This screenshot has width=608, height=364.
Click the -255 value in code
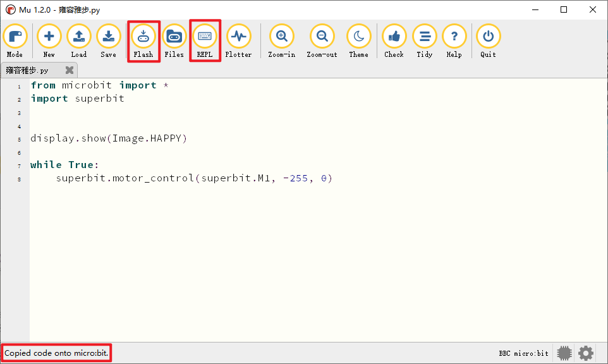(296, 178)
